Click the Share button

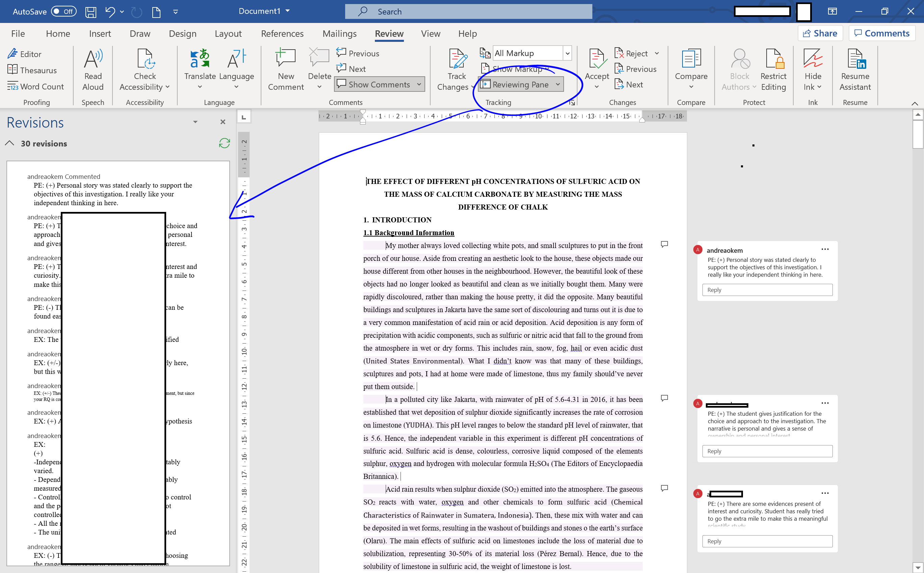[820, 33]
